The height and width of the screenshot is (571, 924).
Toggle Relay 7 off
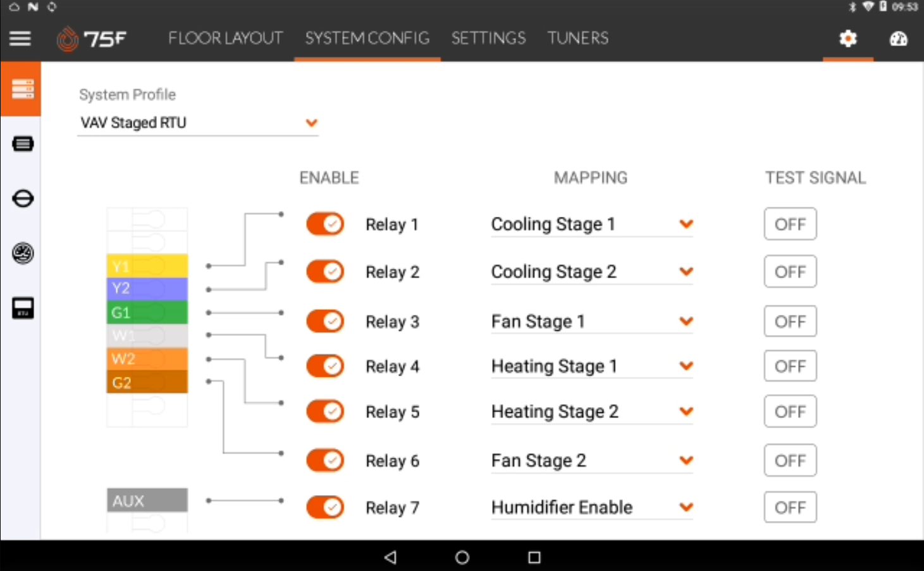[324, 507]
